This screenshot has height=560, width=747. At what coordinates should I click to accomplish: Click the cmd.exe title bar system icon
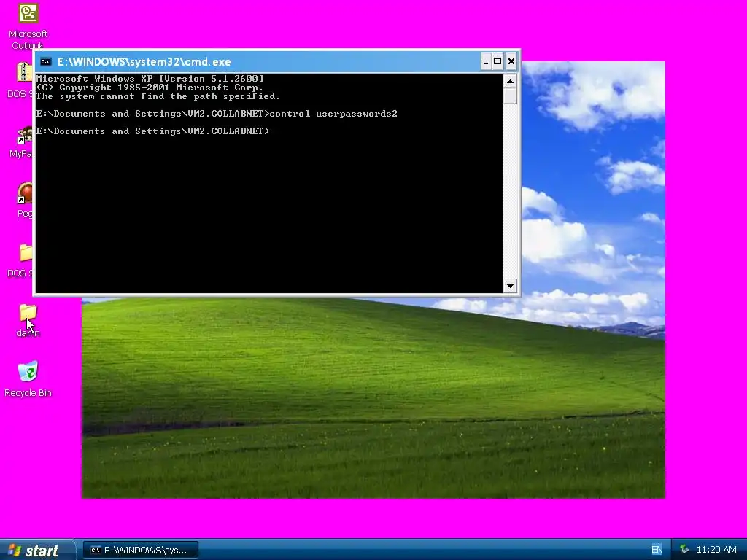pos(46,61)
